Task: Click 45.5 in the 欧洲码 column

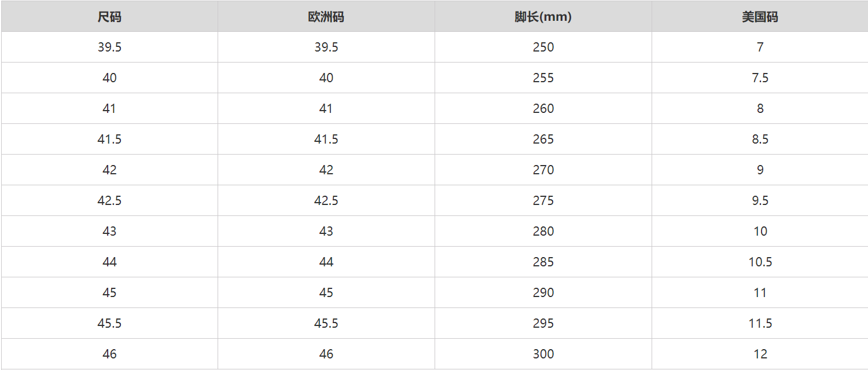Action: click(326, 324)
